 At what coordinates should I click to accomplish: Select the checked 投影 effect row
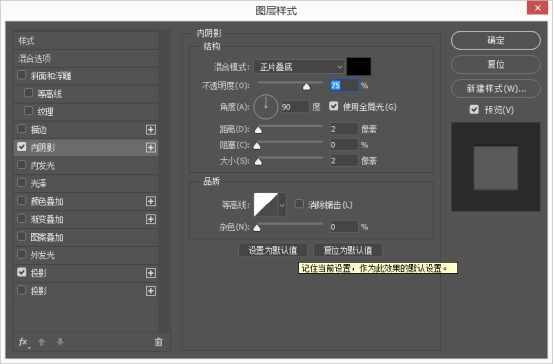coord(86,273)
